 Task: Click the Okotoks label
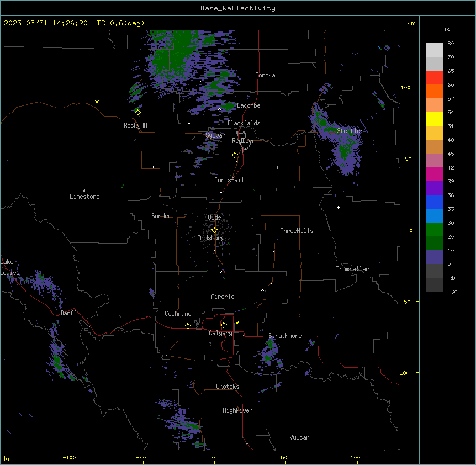point(228,387)
